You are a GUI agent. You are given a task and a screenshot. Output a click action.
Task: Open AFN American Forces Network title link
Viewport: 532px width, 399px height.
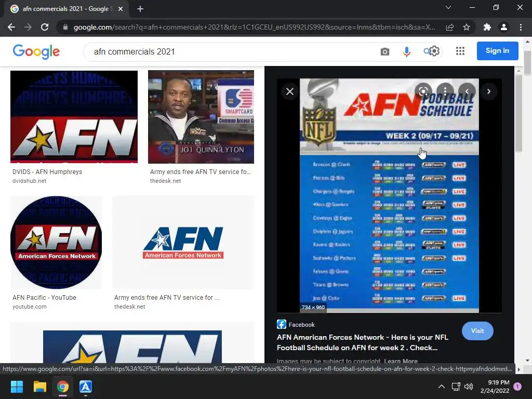362,342
